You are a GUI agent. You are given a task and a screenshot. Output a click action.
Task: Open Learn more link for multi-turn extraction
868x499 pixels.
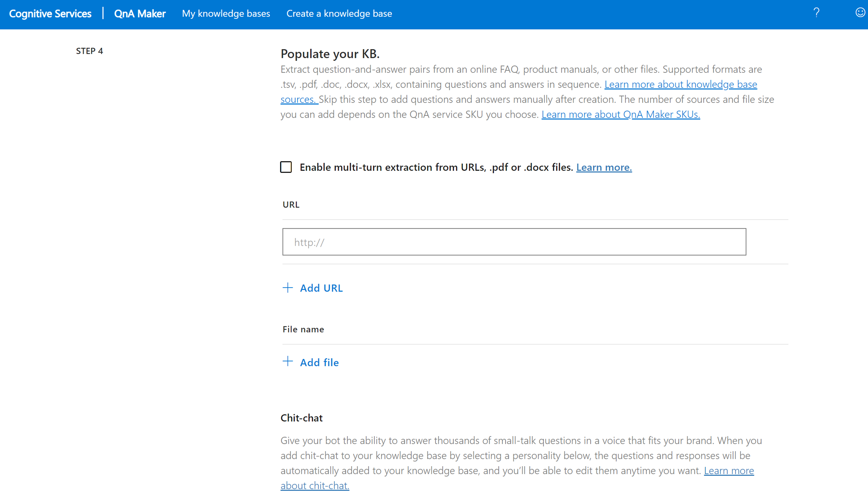604,167
